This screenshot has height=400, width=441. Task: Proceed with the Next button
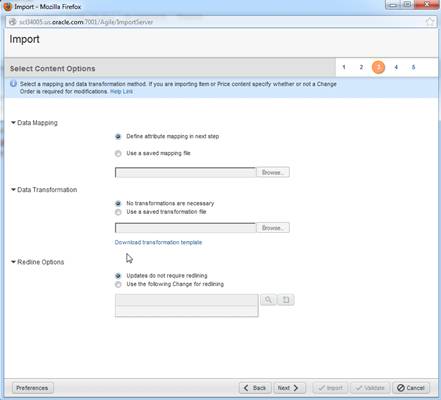[x=288, y=388]
